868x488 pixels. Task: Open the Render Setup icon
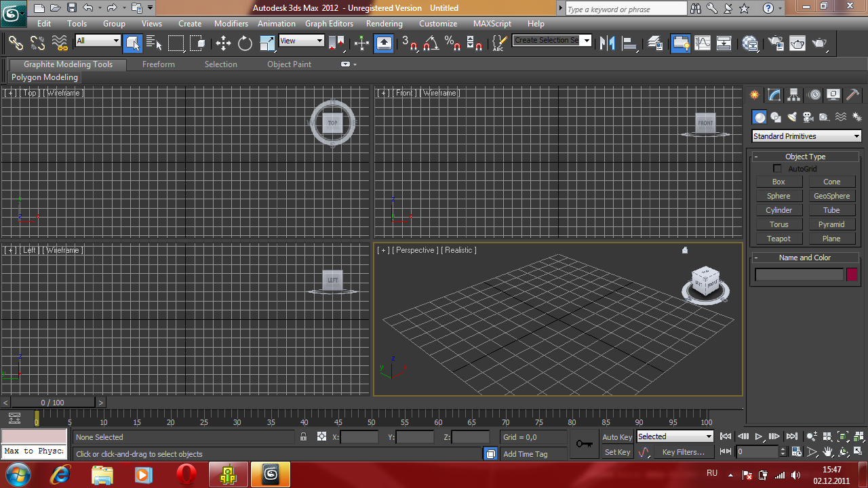coord(776,43)
